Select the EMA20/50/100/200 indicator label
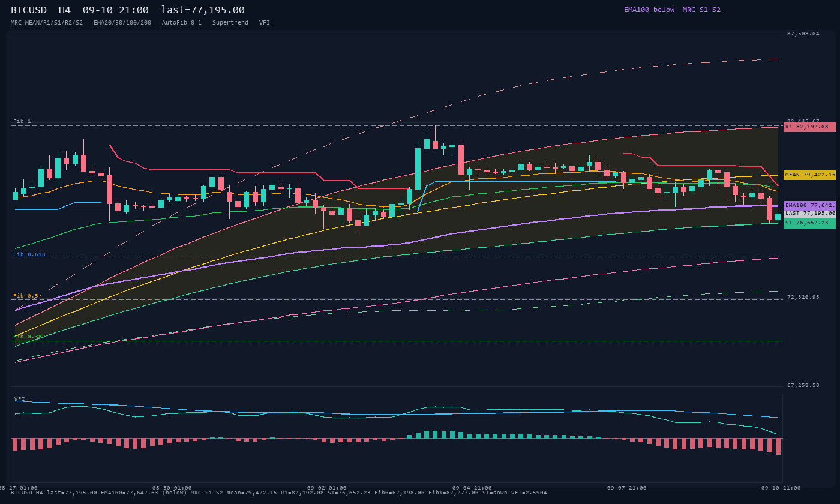The height and width of the screenshot is (504, 840). coord(122,23)
